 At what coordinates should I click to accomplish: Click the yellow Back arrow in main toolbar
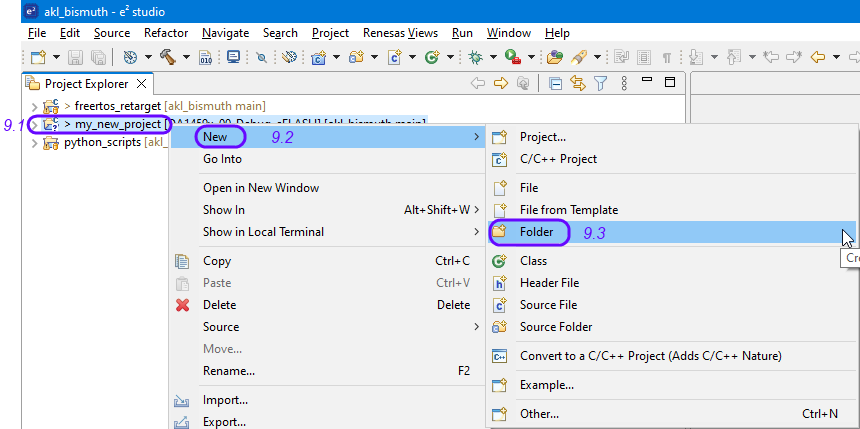(x=817, y=57)
